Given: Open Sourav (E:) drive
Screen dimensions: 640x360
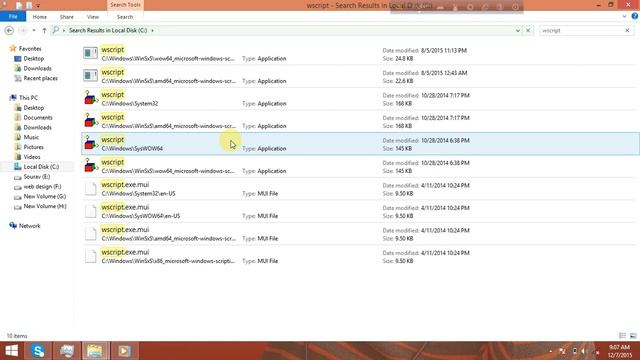Looking at the screenshot, I should click(x=36, y=177).
